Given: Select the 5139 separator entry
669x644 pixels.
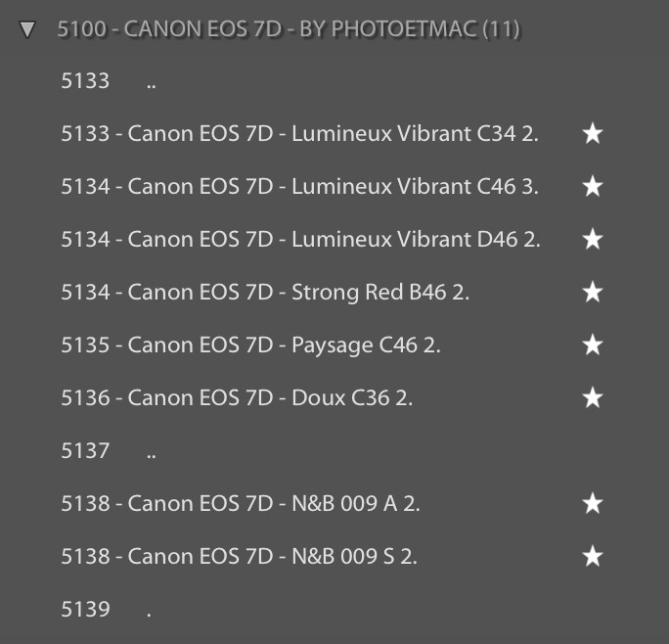Looking at the screenshot, I should point(106,610).
